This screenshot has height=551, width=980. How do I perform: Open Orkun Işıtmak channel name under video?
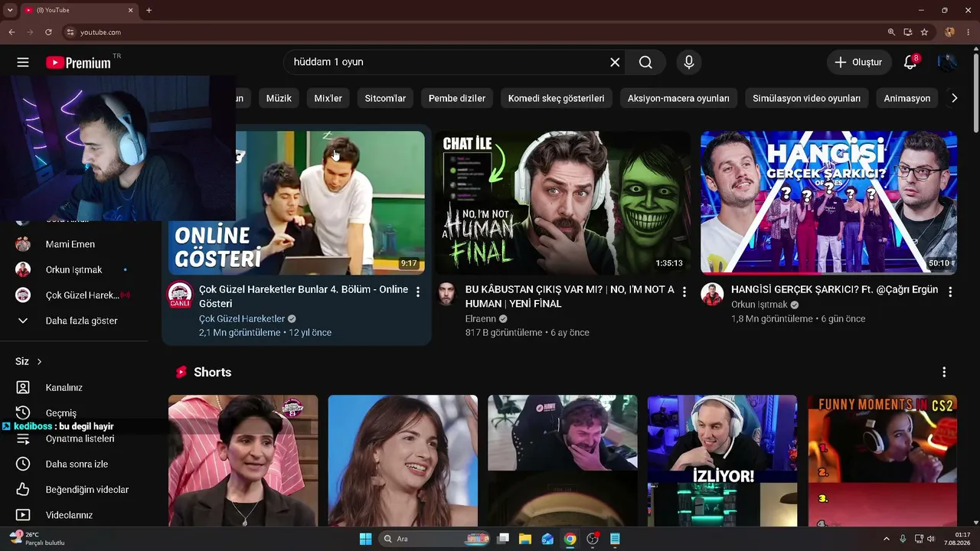(759, 305)
